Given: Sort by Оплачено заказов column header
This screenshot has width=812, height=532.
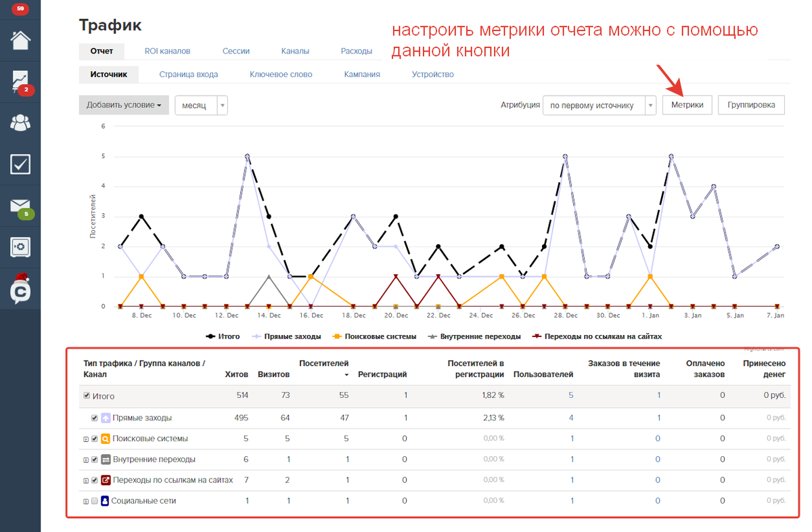Looking at the screenshot, I should [705, 369].
